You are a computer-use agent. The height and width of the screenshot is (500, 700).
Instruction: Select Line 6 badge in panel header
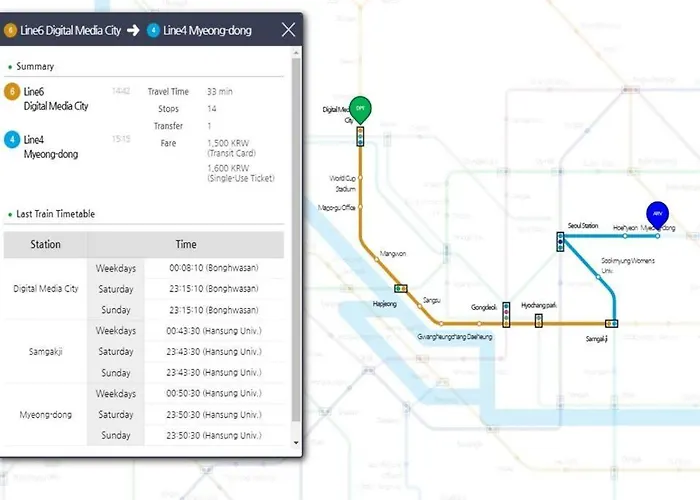click(10, 30)
